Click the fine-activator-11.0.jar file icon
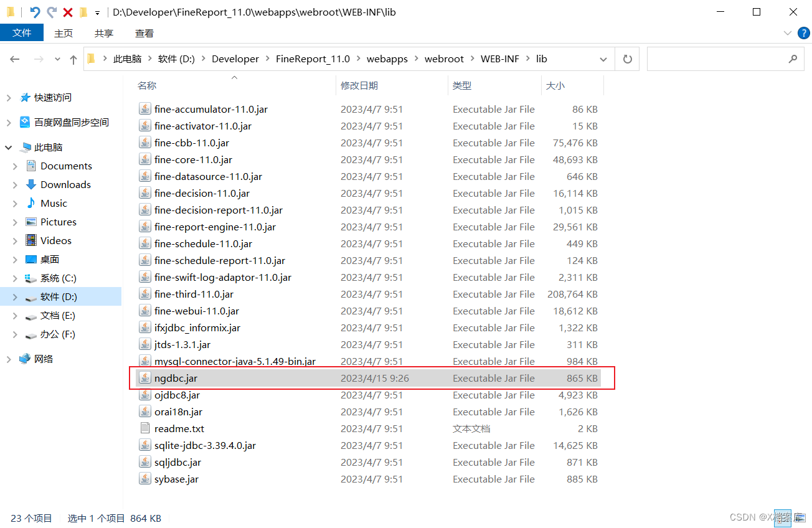 pyautogui.click(x=144, y=126)
